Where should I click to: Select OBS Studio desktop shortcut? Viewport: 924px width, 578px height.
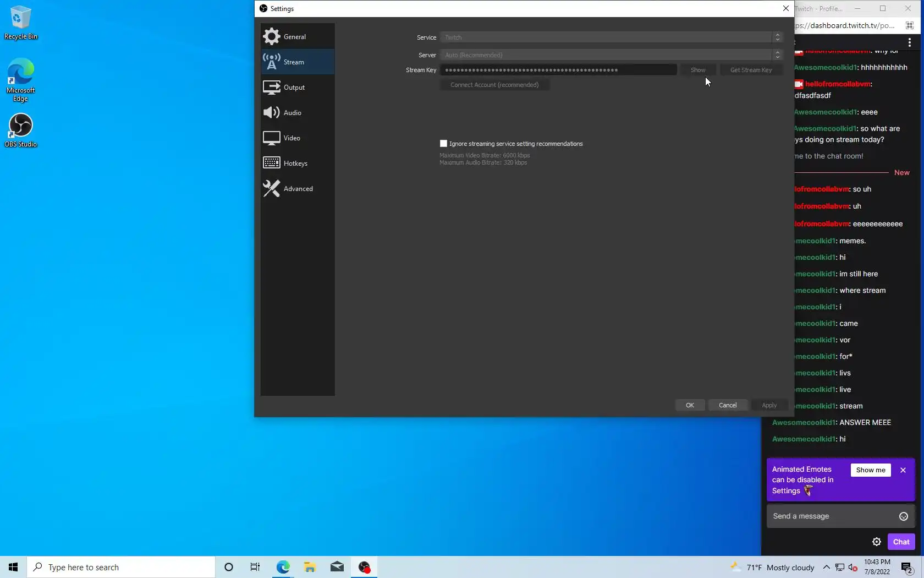[x=21, y=130]
